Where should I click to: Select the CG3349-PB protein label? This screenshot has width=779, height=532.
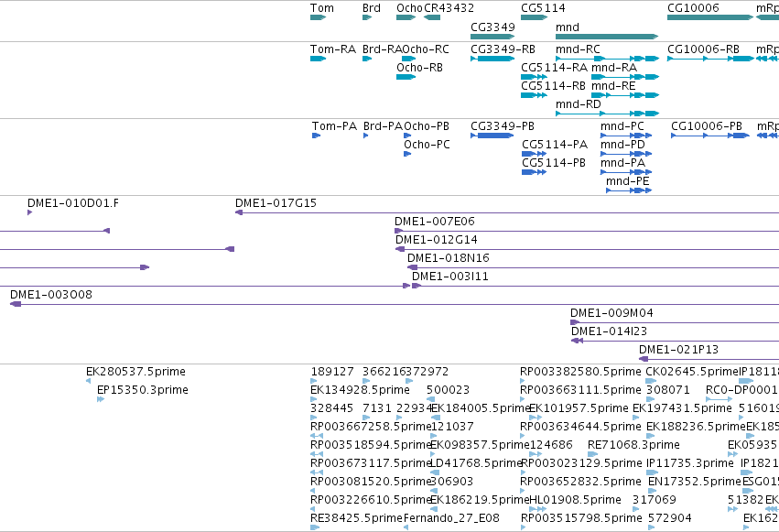click(503, 126)
